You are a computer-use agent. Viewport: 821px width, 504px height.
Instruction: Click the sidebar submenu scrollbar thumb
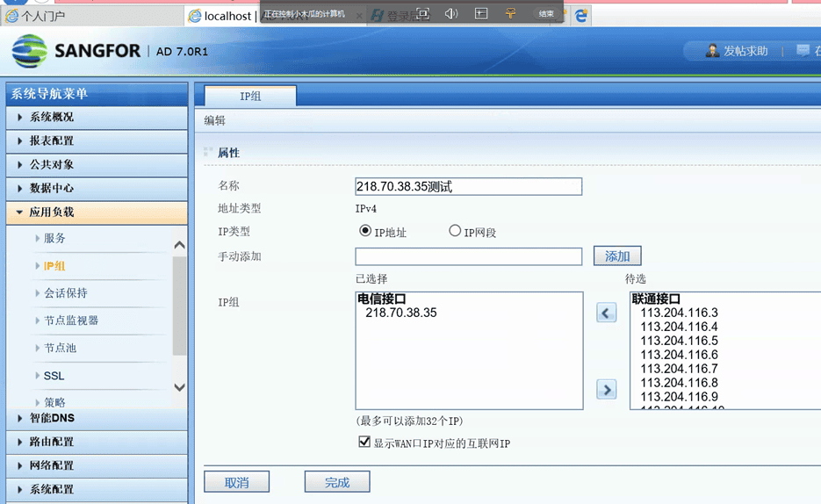[x=180, y=306]
